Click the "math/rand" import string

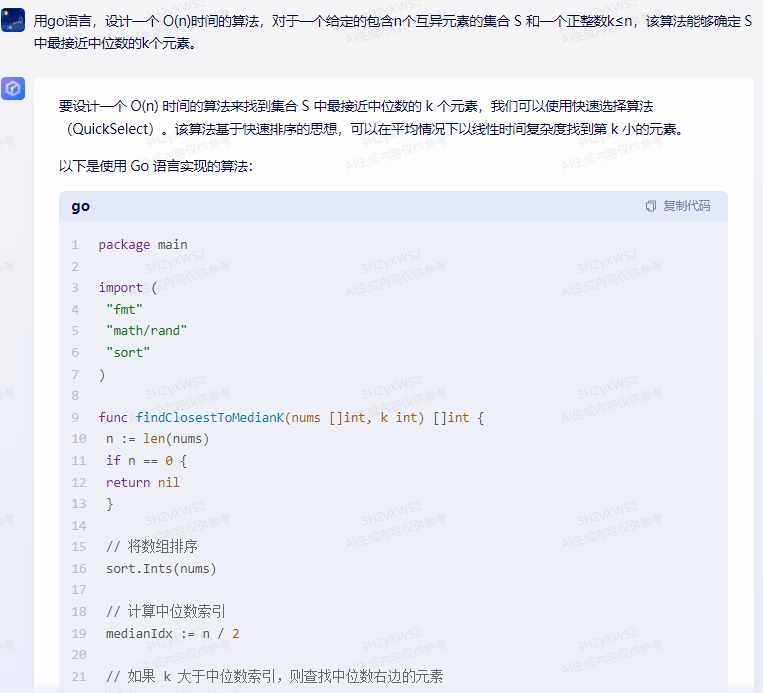[x=146, y=331]
